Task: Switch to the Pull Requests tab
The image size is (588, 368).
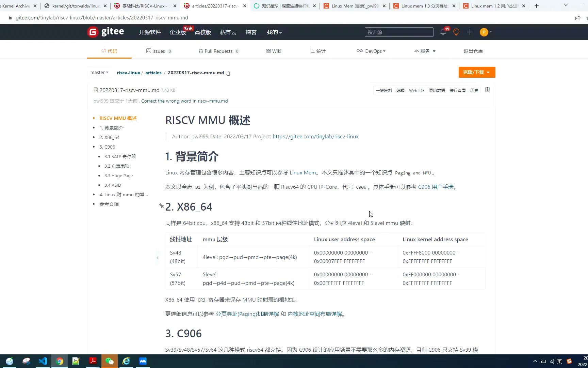Action: pos(219,51)
